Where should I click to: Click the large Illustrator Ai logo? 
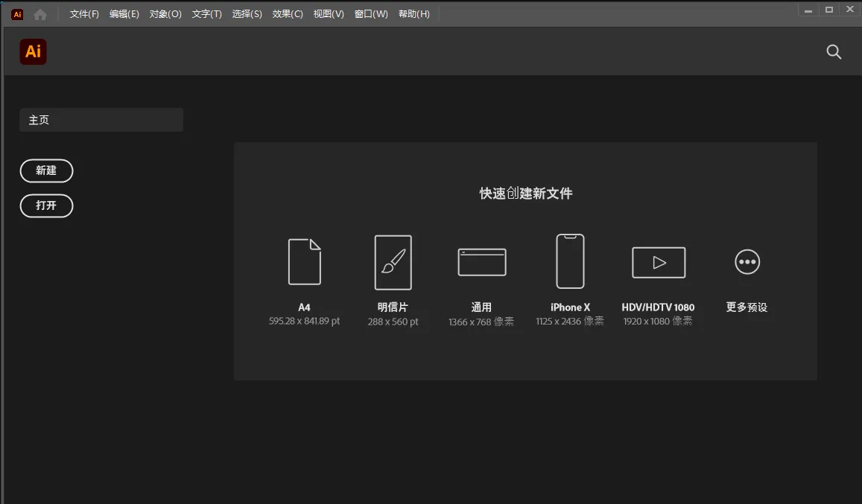click(33, 51)
